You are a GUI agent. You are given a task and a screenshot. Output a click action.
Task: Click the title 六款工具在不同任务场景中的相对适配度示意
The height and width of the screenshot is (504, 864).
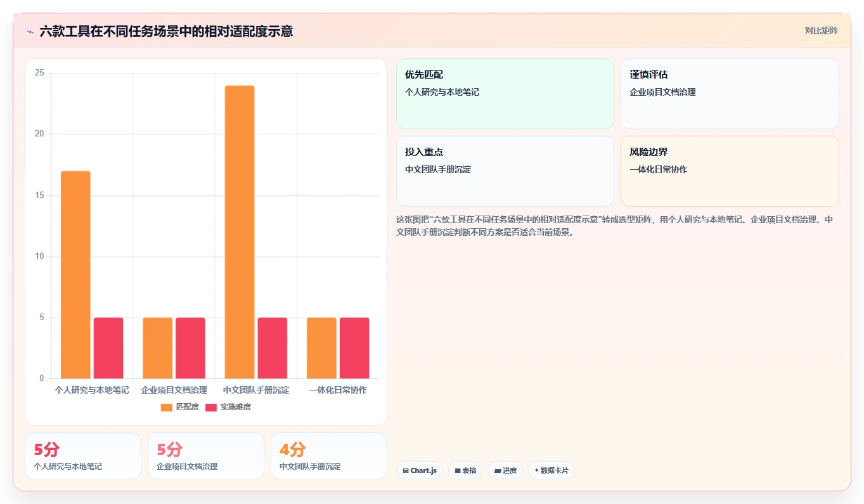click(166, 31)
